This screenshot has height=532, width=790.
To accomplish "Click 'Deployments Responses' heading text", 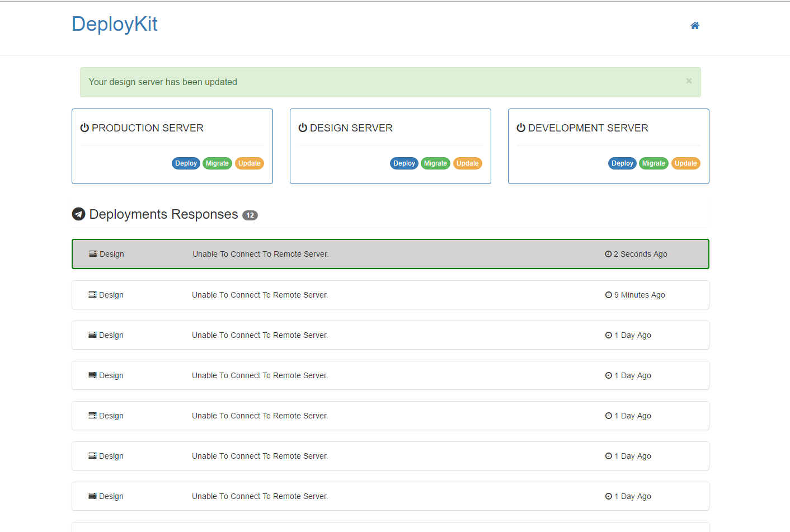I will pyautogui.click(x=164, y=214).
